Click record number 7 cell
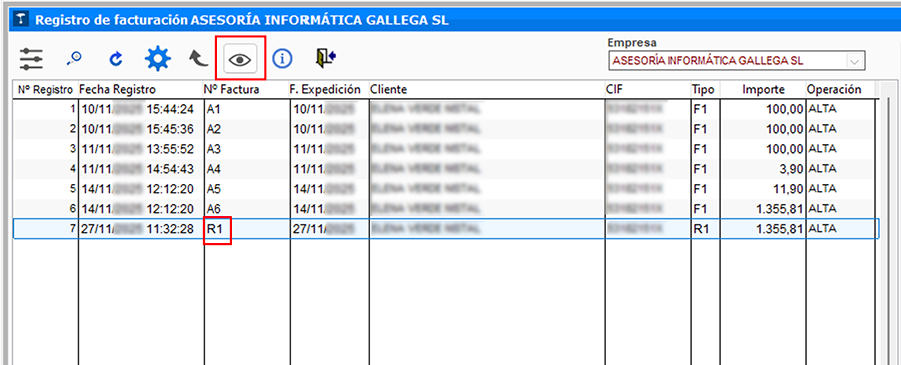The image size is (901, 365). point(45,229)
